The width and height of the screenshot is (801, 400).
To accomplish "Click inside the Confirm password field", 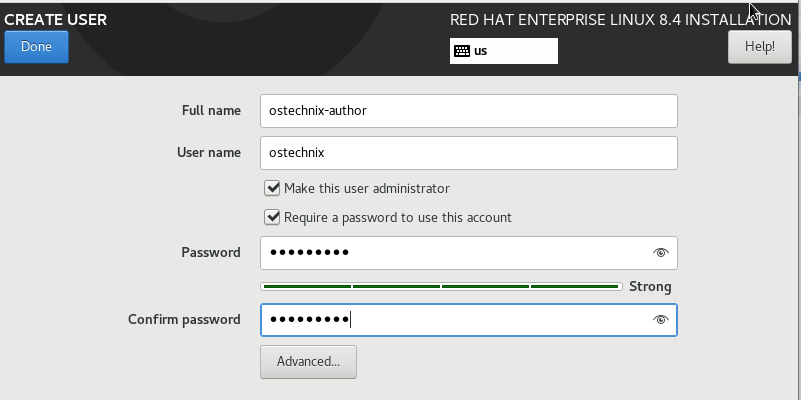I will click(x=468, y=320).
